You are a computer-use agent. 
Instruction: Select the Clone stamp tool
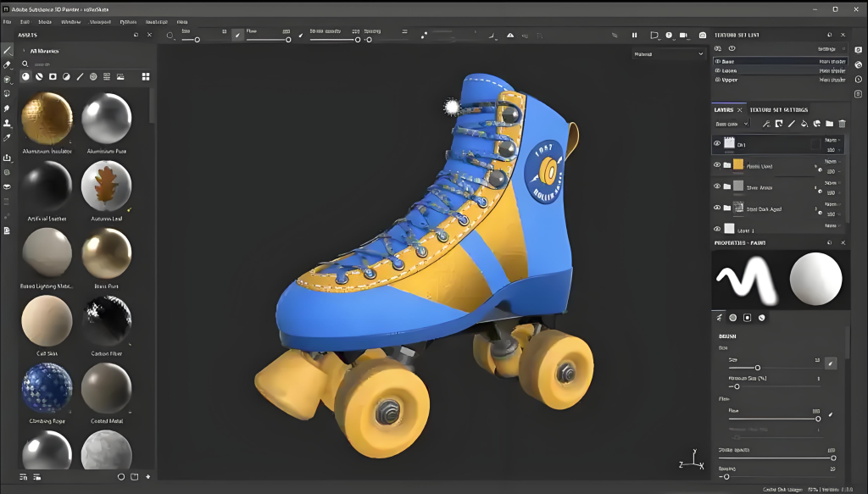click(8, 123)
